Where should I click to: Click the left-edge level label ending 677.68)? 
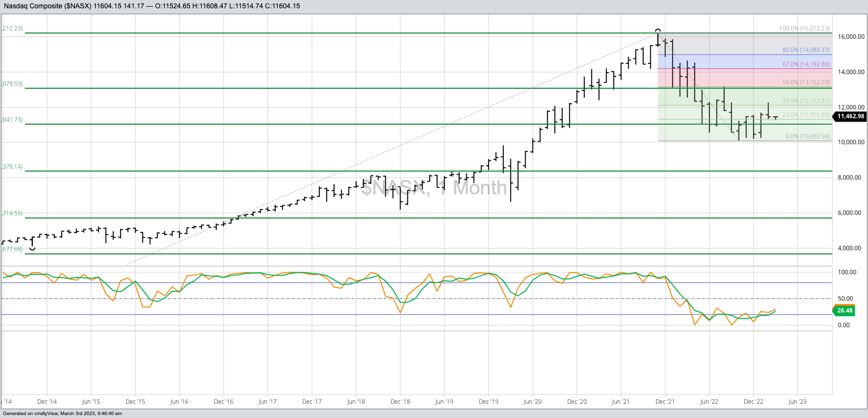coord(12,249)
